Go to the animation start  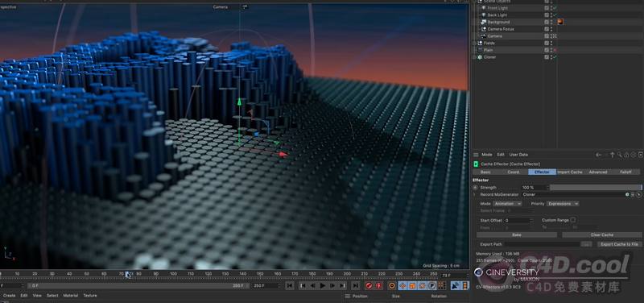click(x=290, y=285)
